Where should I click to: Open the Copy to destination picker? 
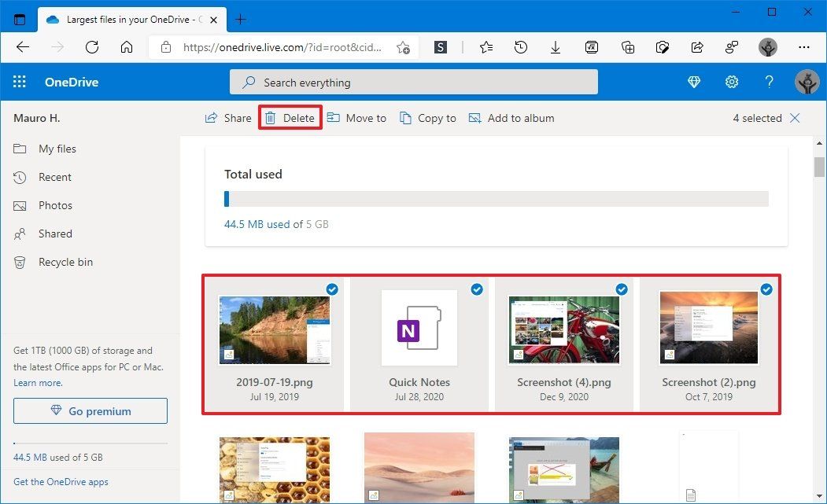point(428,117)
